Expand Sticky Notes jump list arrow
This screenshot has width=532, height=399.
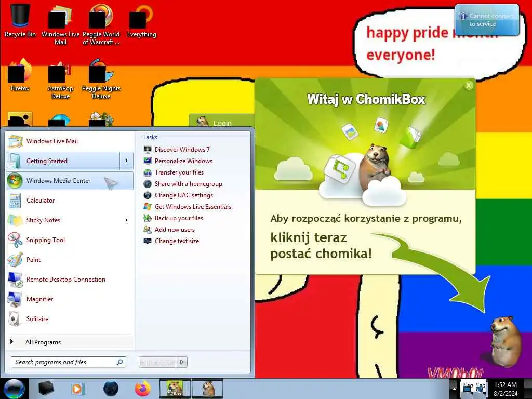[x=127, y=220]
